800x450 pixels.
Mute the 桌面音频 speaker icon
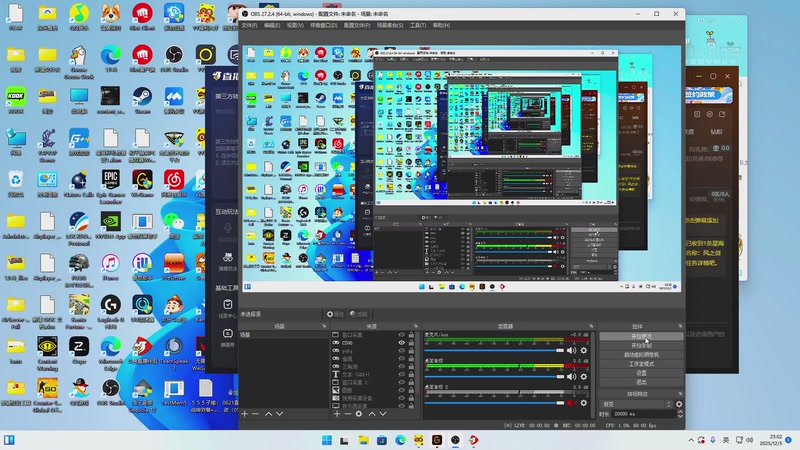pyautogui.click(x=571, y=377)
